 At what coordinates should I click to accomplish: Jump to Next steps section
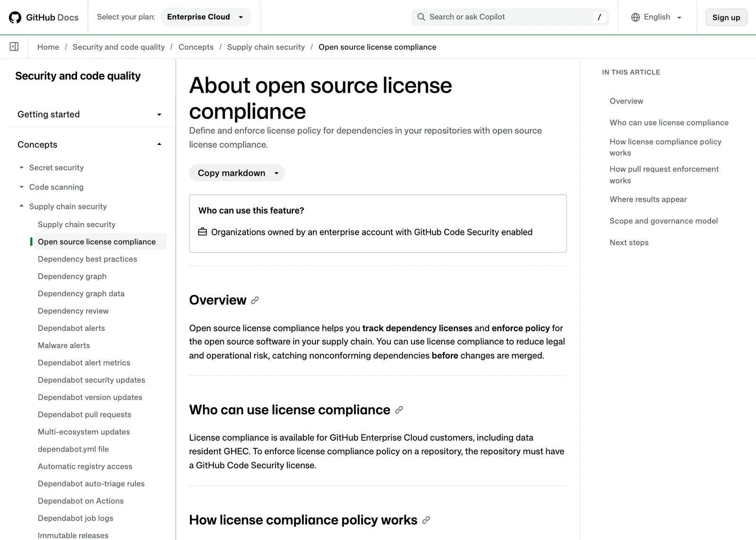tap(629, 242)
